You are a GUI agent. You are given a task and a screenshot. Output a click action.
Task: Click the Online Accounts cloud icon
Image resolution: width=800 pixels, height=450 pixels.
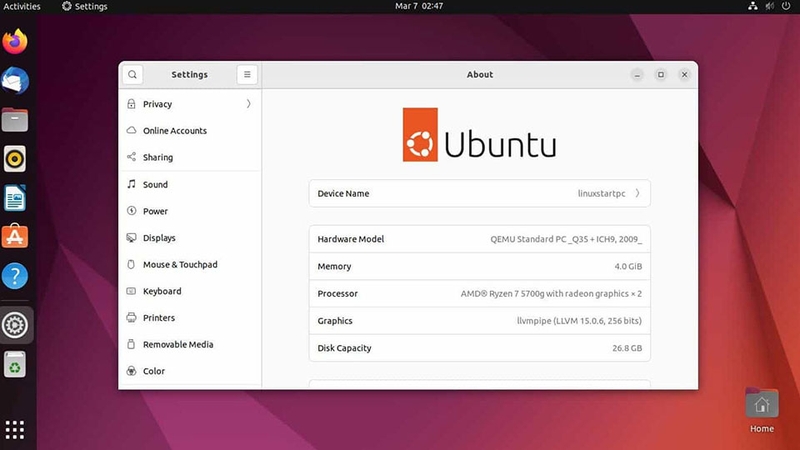click(x=131, y=130)
